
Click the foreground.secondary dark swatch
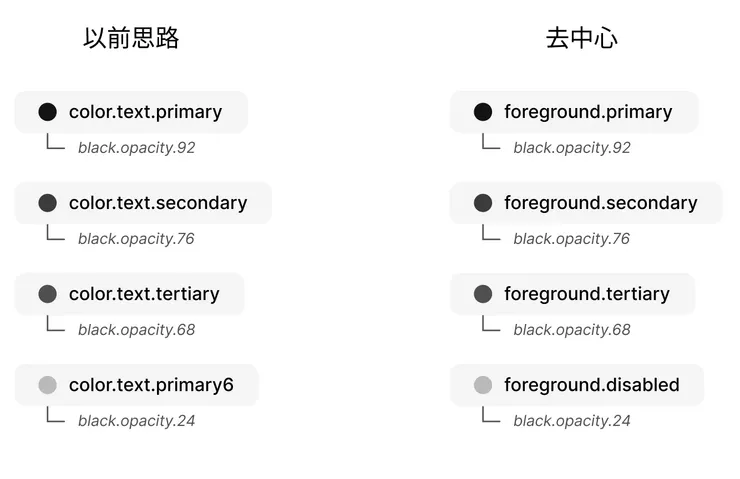coord(482,203)
